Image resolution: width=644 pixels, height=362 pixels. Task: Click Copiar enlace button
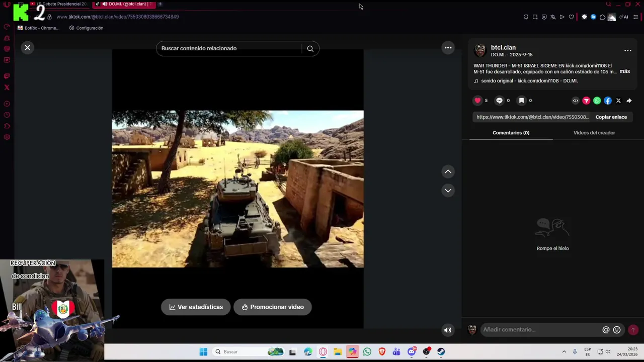click(611, 117)
